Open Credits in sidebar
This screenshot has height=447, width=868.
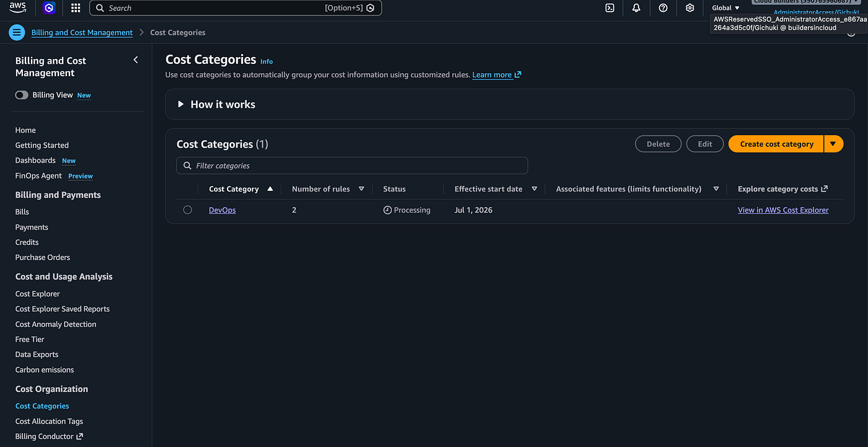pyautogui.click(x=27, y=242)
